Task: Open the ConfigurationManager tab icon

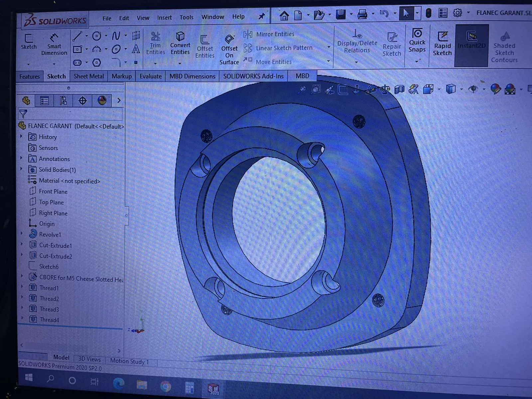Action: coord(63,100)
